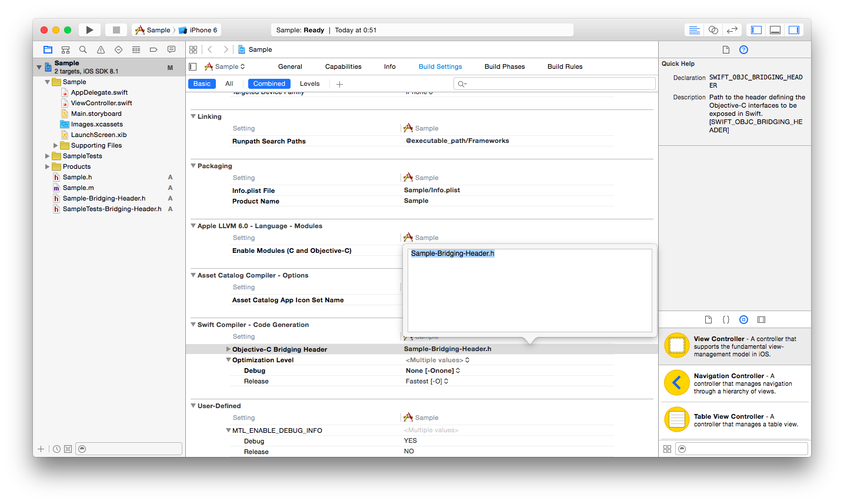Expand SampleTests folder
The width and height of the screenshot is (844, 504).
(48, 156)
